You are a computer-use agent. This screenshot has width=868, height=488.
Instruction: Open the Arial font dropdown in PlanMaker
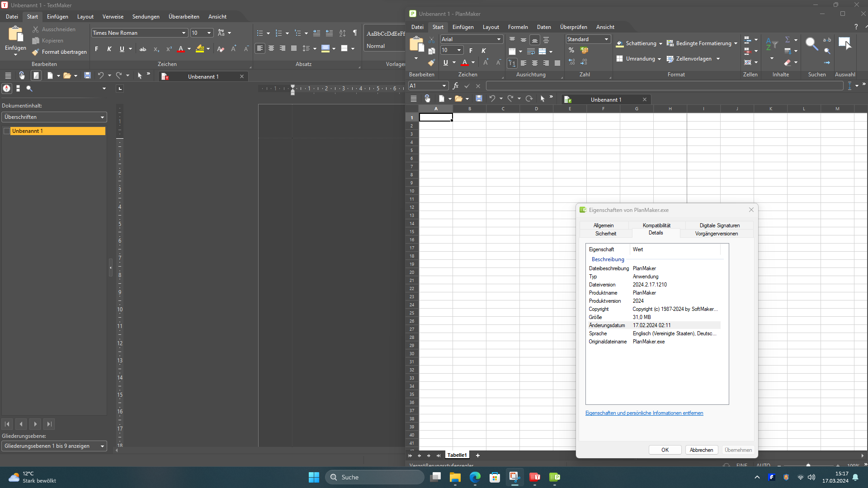(499, 39)
